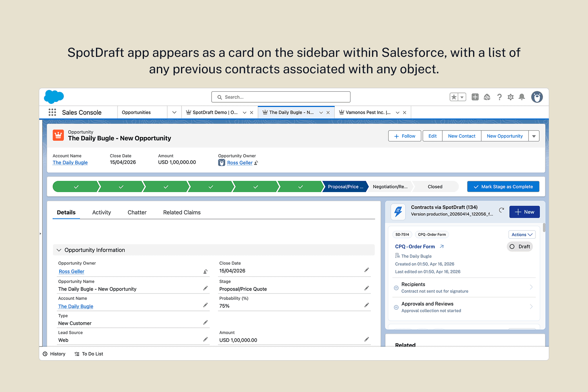Viewport: 588px width, 392px height.
Task: Open the Opportunities navigation item
Action: [x=136, y=113]
